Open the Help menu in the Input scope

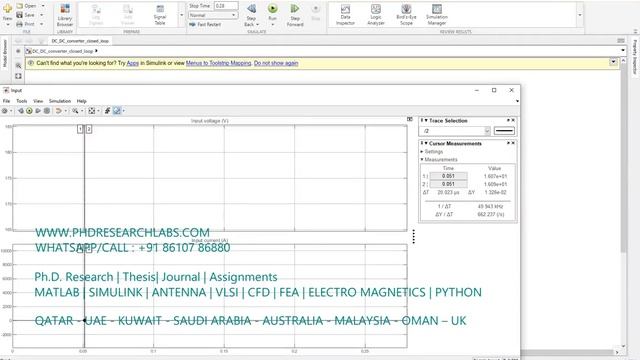click(x=82, y=101)
